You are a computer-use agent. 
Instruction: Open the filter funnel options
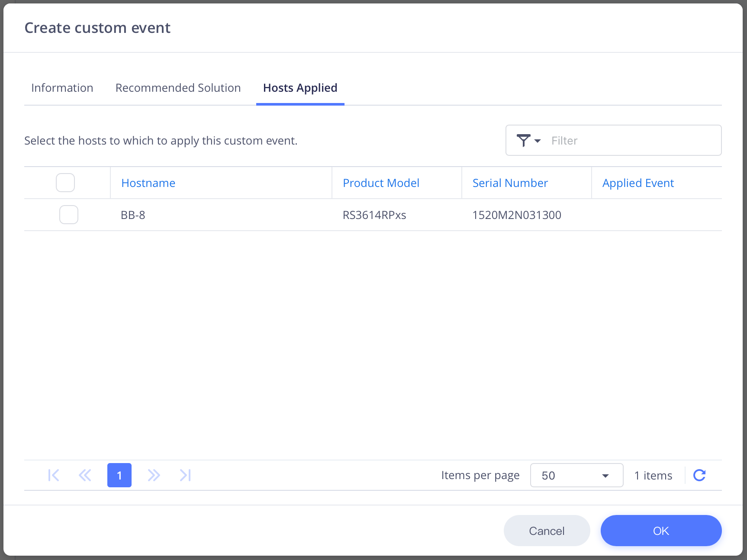coord(528,141)
